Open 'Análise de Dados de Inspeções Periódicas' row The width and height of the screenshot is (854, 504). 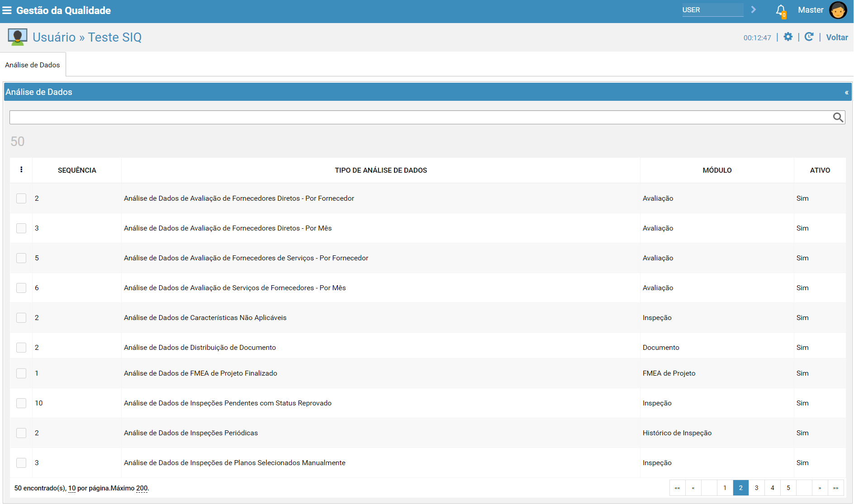click(x=191, y=433)
